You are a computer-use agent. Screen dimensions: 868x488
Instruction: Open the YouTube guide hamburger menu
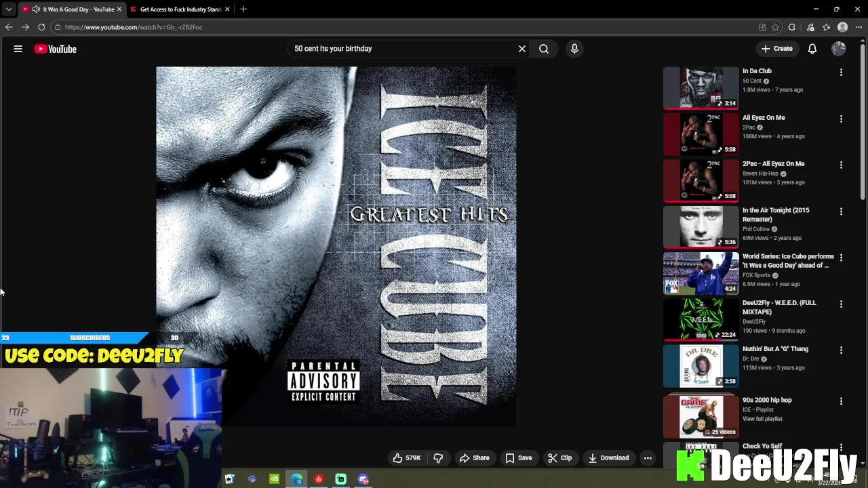(18, 49)
